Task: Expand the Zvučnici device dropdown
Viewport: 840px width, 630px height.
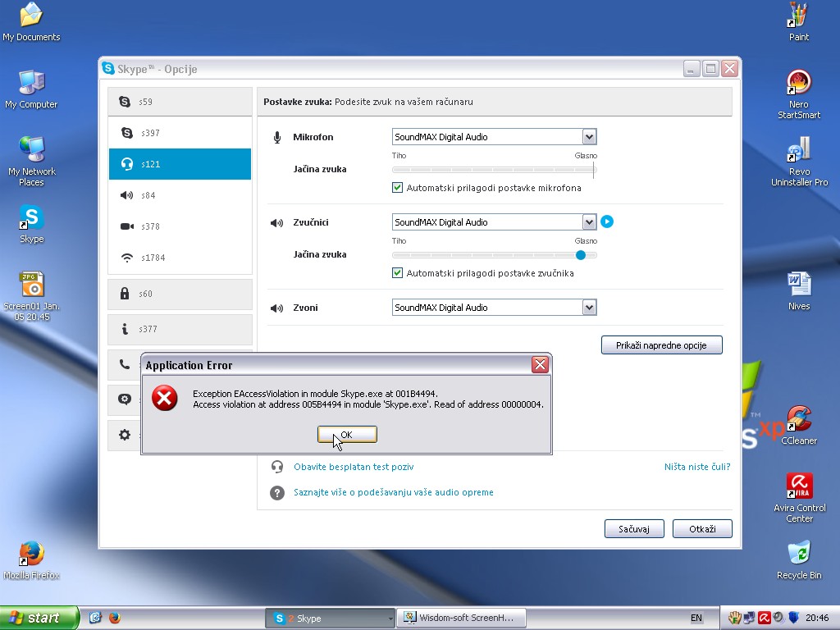Action: click(x=589, y=221)
